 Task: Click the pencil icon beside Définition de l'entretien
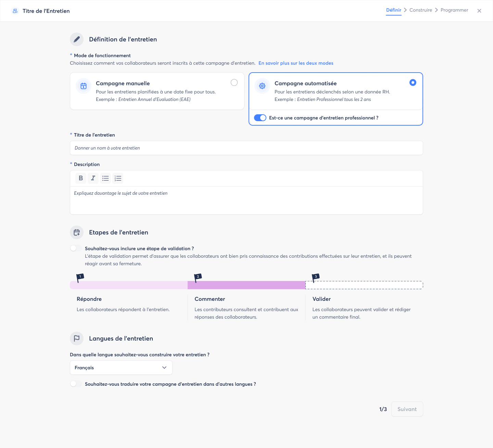[77, 39]
